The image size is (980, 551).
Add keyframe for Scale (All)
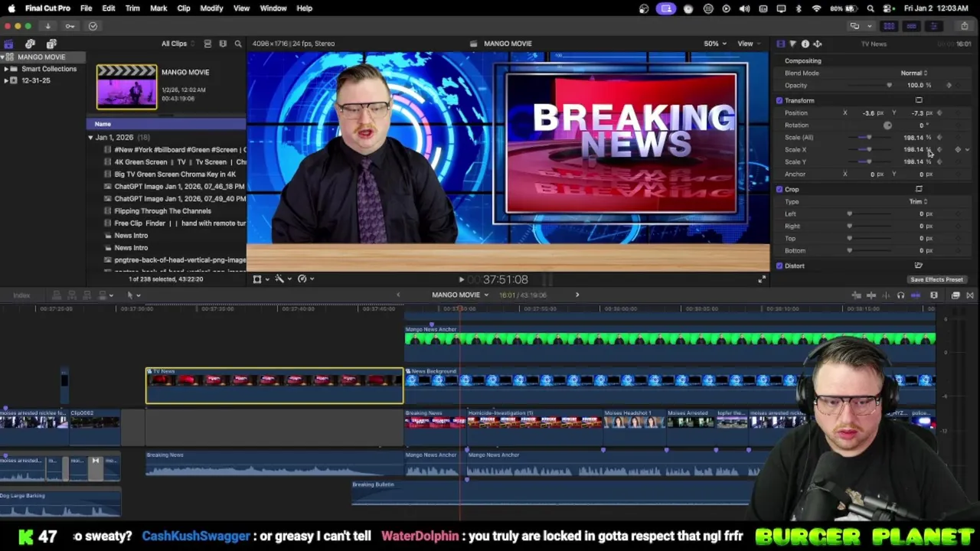click(x=939, y=137)
